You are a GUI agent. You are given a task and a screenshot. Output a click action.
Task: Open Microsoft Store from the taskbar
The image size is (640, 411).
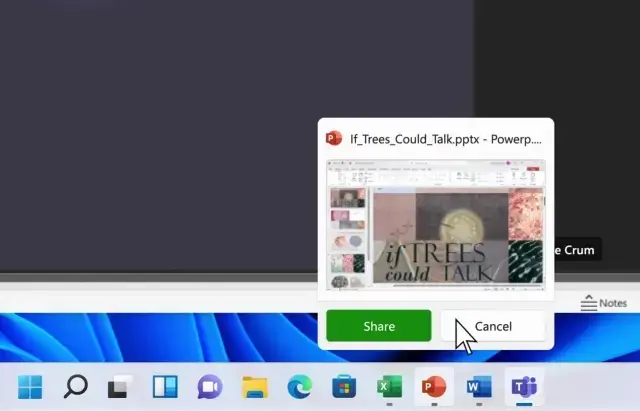point(344,387)
